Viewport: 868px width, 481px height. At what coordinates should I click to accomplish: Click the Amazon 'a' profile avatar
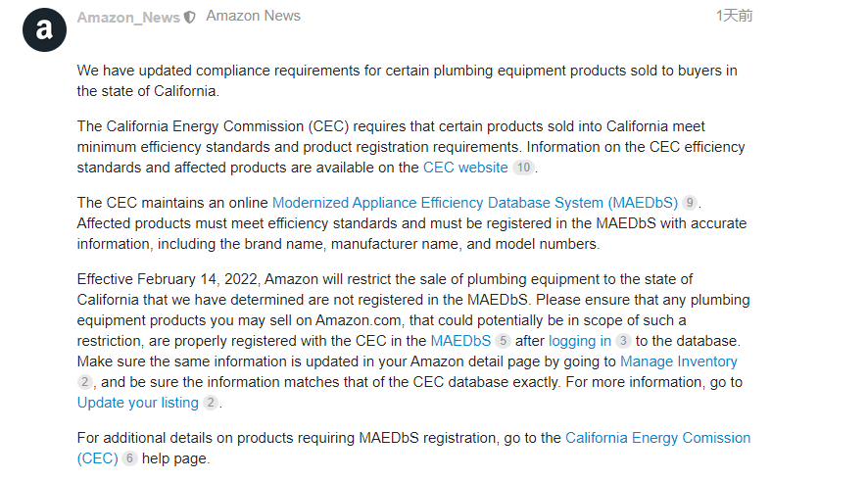[x=44, y=30]
